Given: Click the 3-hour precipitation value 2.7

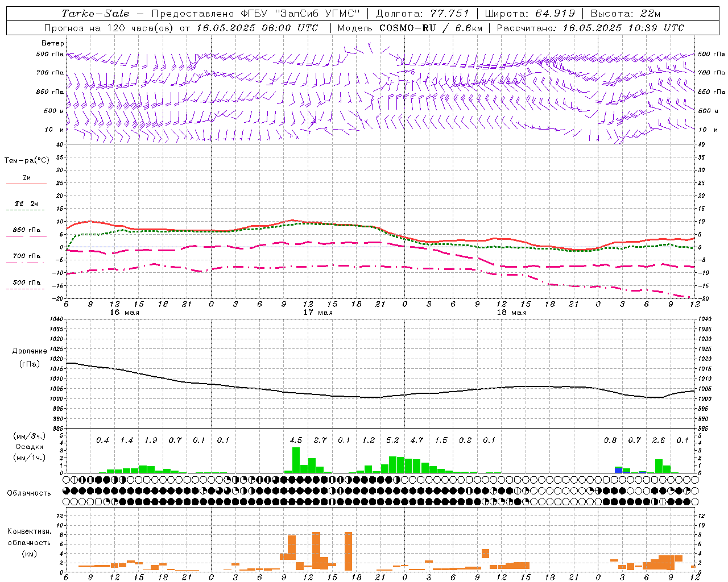Looking at the screenshot, I should (320, 440).
